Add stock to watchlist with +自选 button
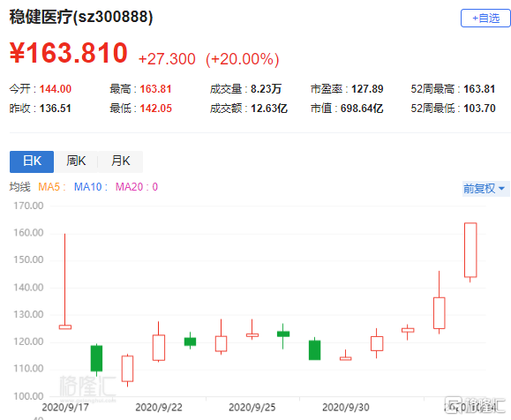Screen dimensions: 511x420 (x=485, y=19)
